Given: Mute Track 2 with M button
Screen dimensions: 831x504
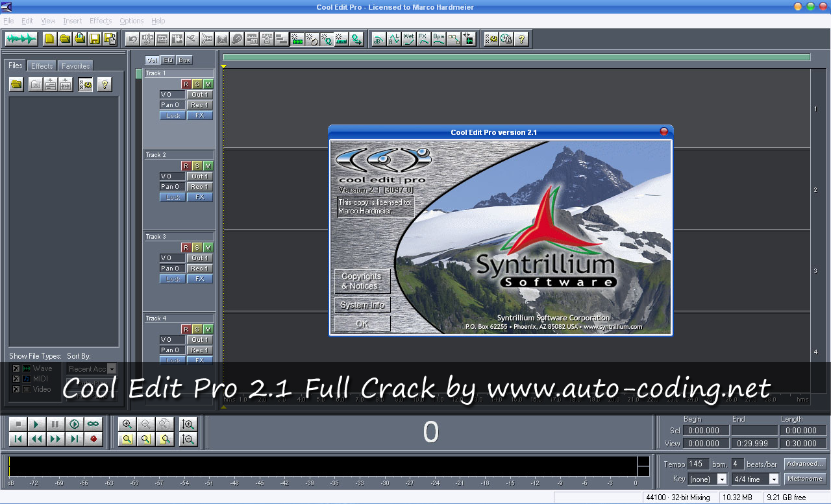Looking at the screenshot, I should coord(208,166).
